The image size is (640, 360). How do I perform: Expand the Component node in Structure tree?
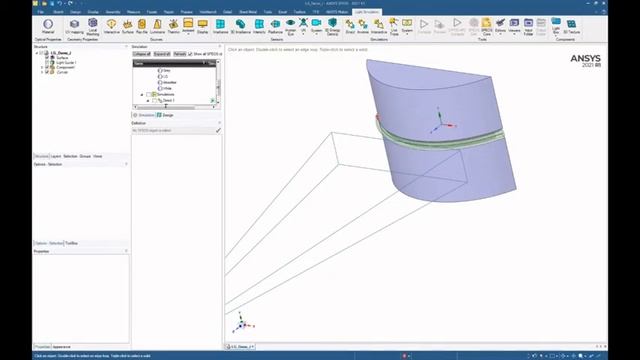[x=42, y=67]
